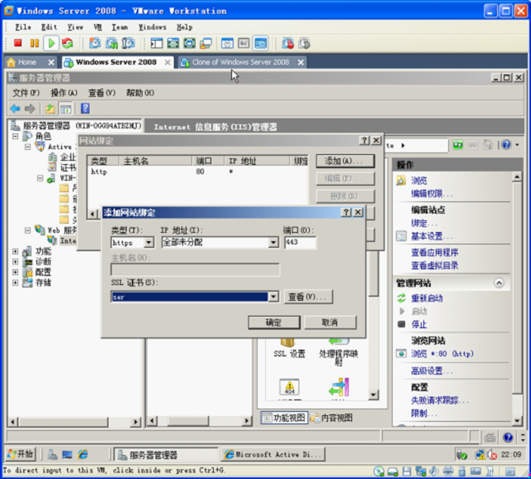Click the Up One Level folder icon in Server Manager

pyautogui.click(x=50, y=109)
